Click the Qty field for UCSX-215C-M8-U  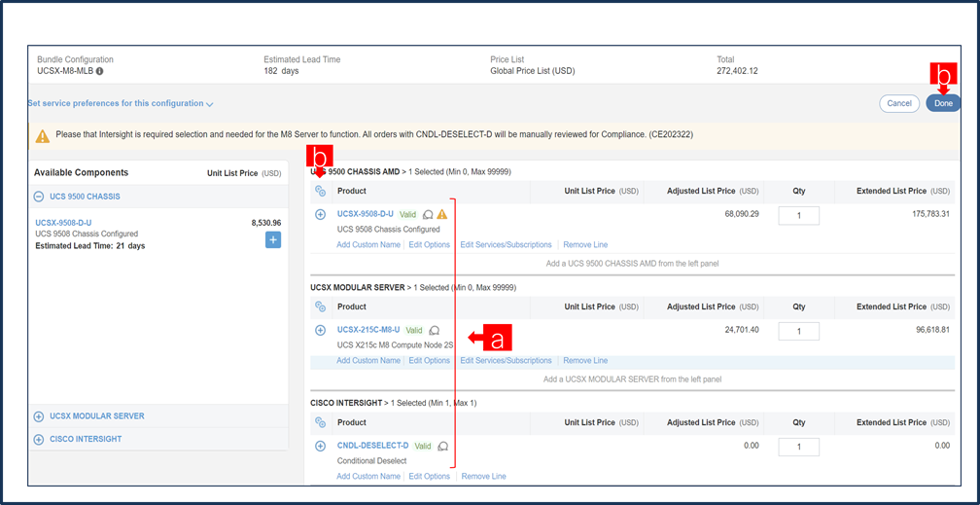click(799, 331)
